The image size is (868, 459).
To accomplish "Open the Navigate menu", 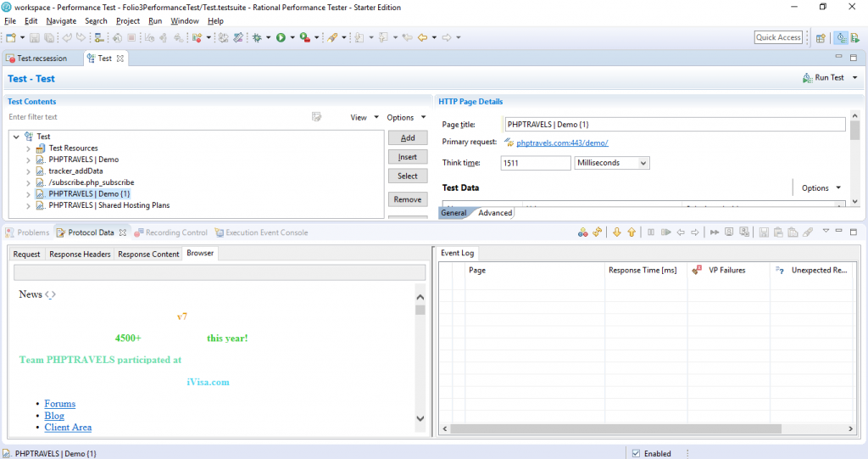I will 61,21.
